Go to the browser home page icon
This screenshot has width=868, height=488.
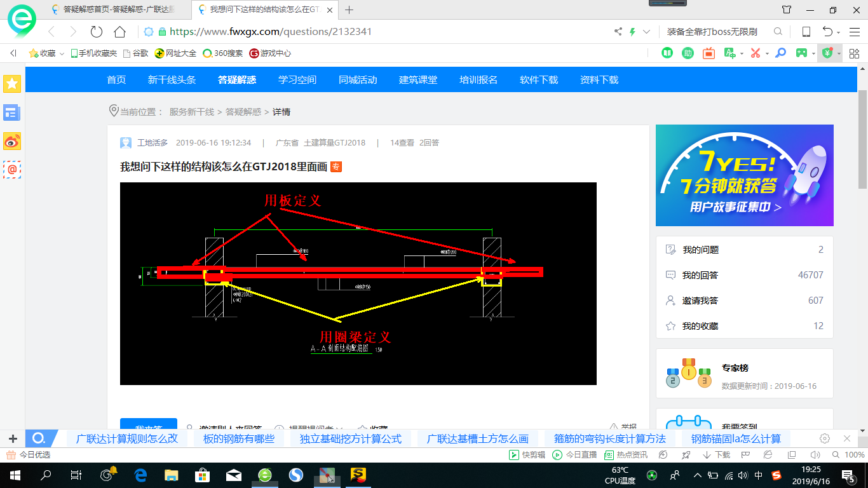click(119, 31)
